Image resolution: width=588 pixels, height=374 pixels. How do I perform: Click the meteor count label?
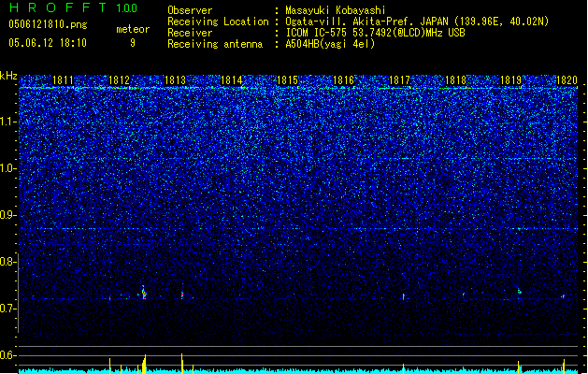[x=133, y=29]
